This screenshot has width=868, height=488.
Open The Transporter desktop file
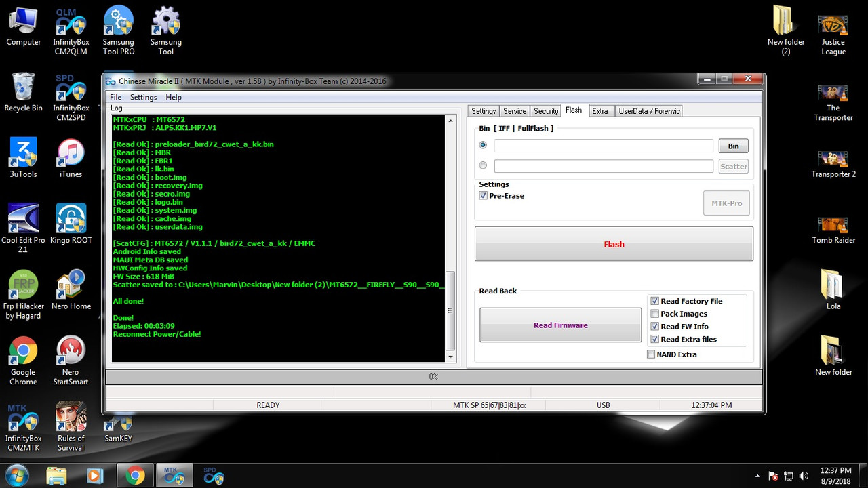click(x=833, y=103)
